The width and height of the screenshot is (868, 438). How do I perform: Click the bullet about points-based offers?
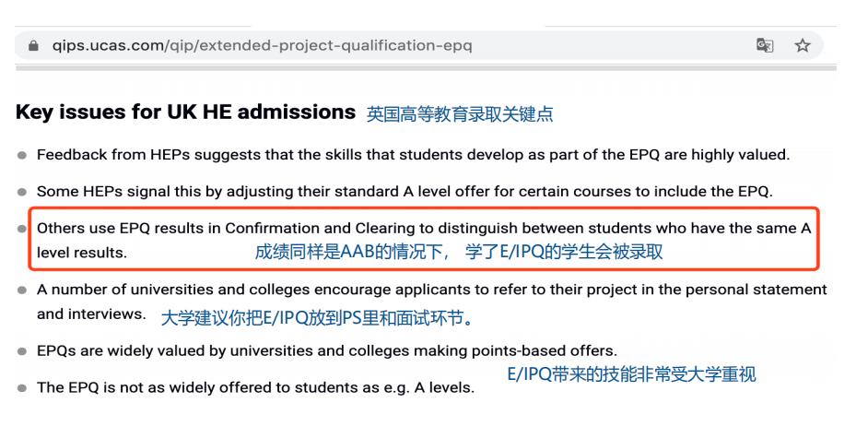point(326,350)
